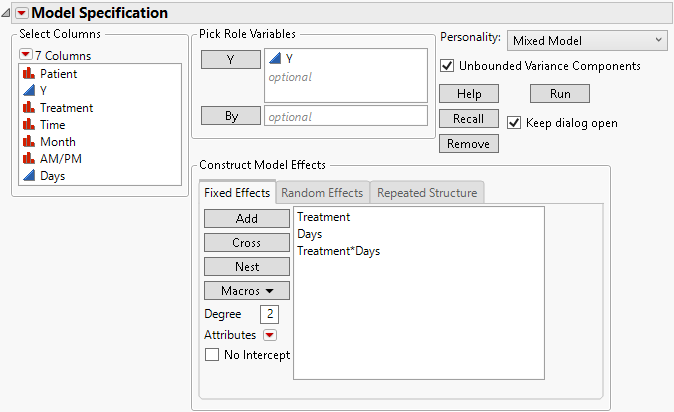Switch to the Random Effects tab

321,193
